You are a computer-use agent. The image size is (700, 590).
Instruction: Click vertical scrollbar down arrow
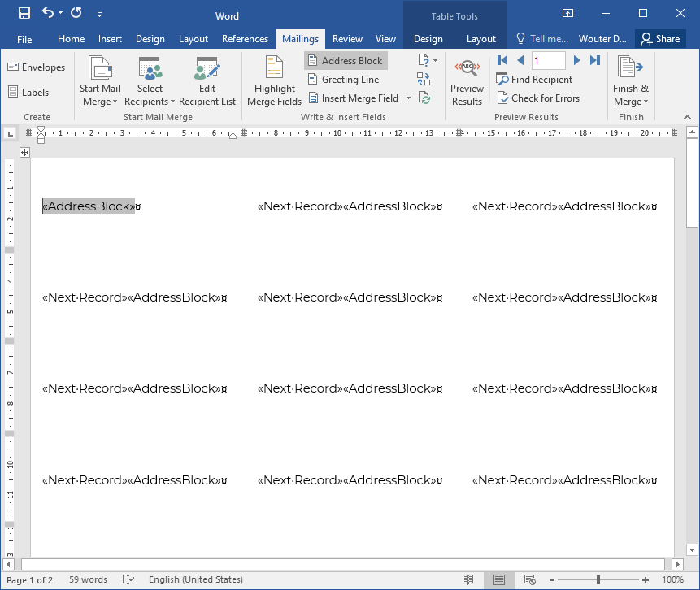[692, 550]
